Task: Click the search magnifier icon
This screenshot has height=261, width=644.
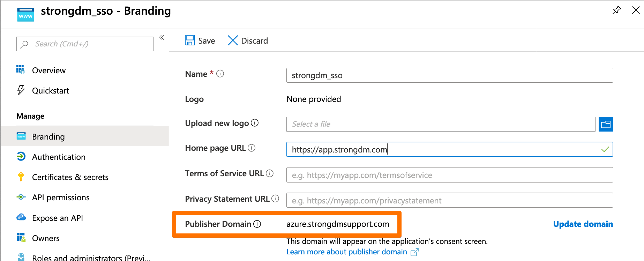Action: (x=24, y=44)
